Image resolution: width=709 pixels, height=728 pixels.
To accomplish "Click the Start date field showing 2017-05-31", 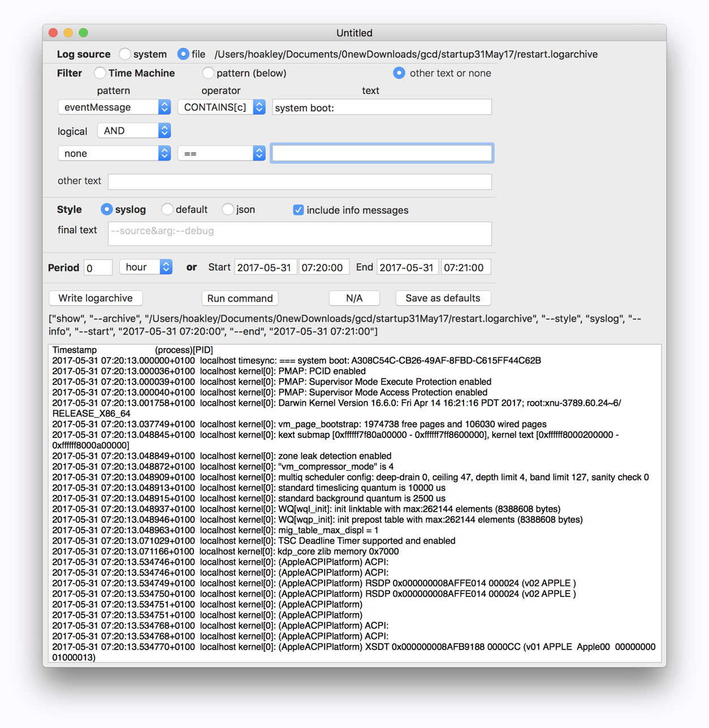I will tap(266, 267).
